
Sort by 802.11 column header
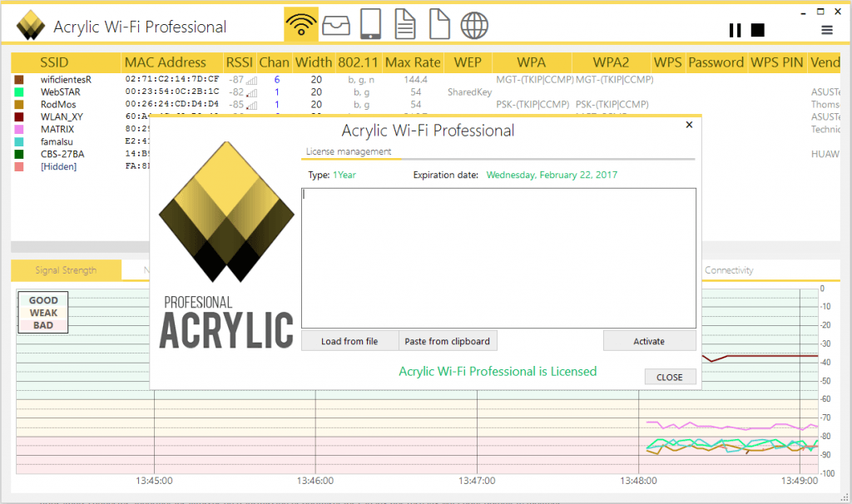(x=358, y=62)
